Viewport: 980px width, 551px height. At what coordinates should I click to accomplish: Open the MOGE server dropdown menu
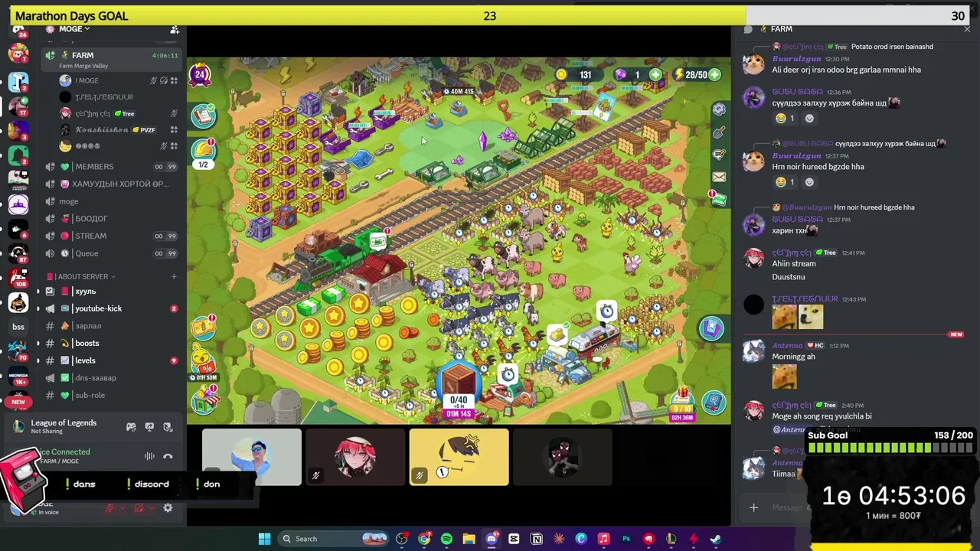pyautogui.click(x=74, y=29)
